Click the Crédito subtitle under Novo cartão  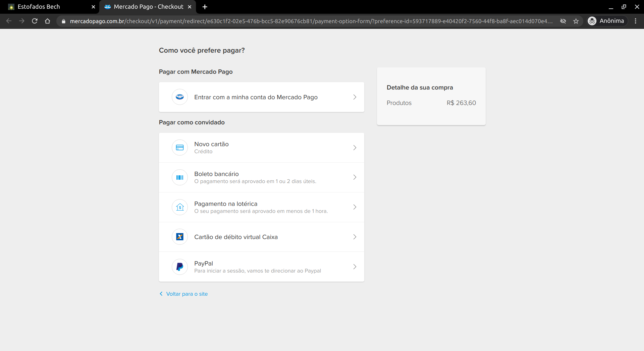203,152
